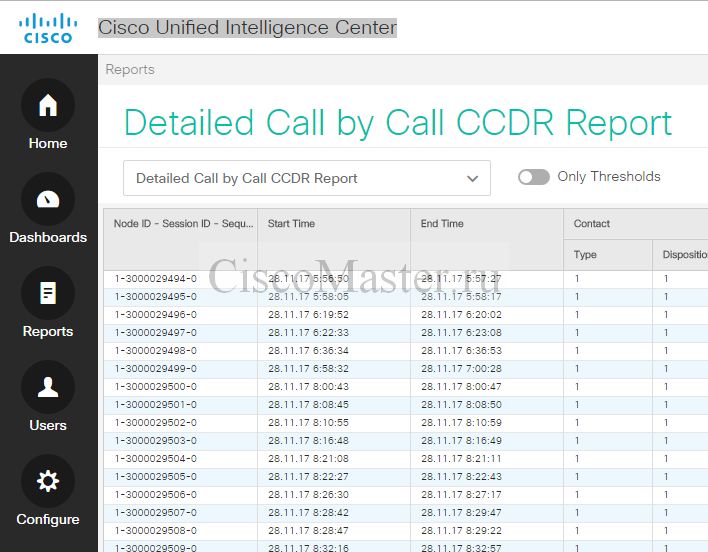Click end time 28.11.17 8:22:43

[x=461, y=478]
